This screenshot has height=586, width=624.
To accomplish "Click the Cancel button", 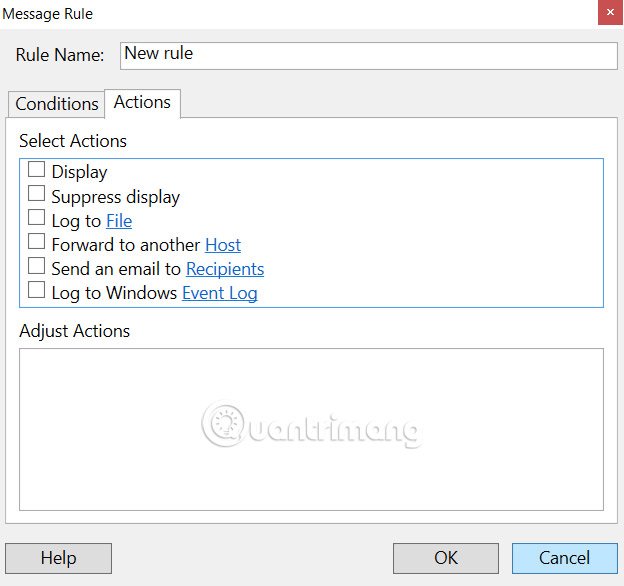I will coord(564,558).
